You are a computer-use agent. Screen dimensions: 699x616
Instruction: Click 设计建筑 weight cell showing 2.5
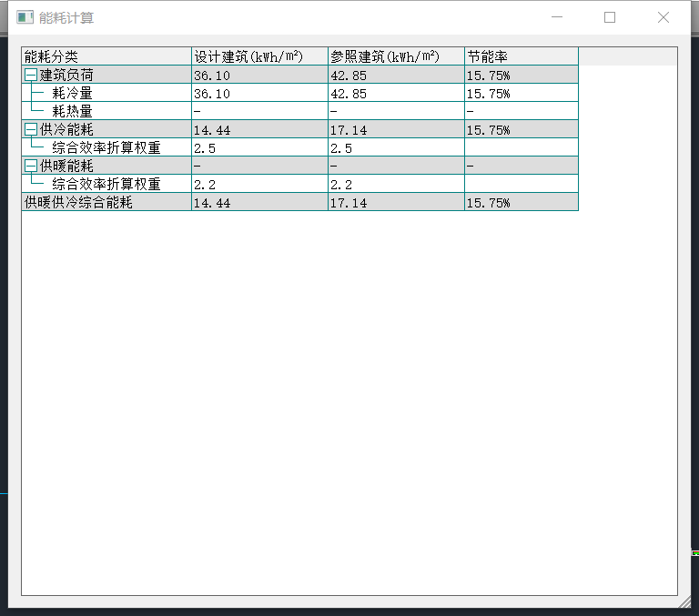(259, 148)
